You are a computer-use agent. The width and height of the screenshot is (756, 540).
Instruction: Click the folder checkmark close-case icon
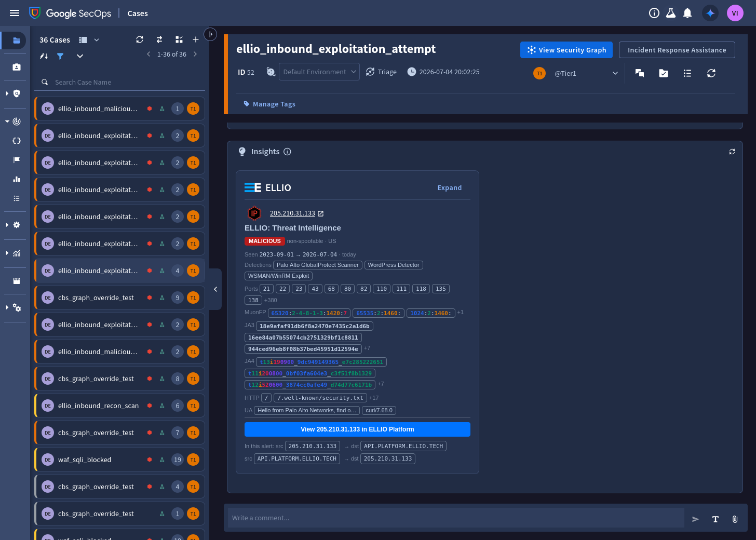664,73
